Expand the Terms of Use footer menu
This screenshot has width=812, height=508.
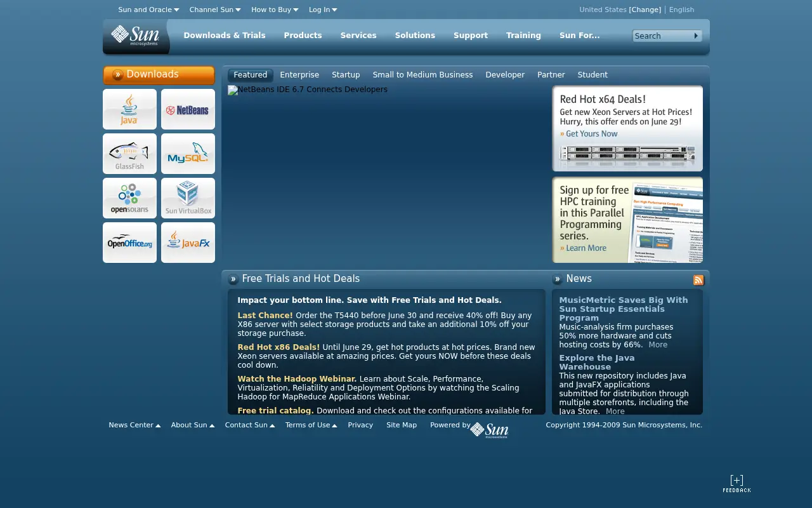tap(311, 425)
